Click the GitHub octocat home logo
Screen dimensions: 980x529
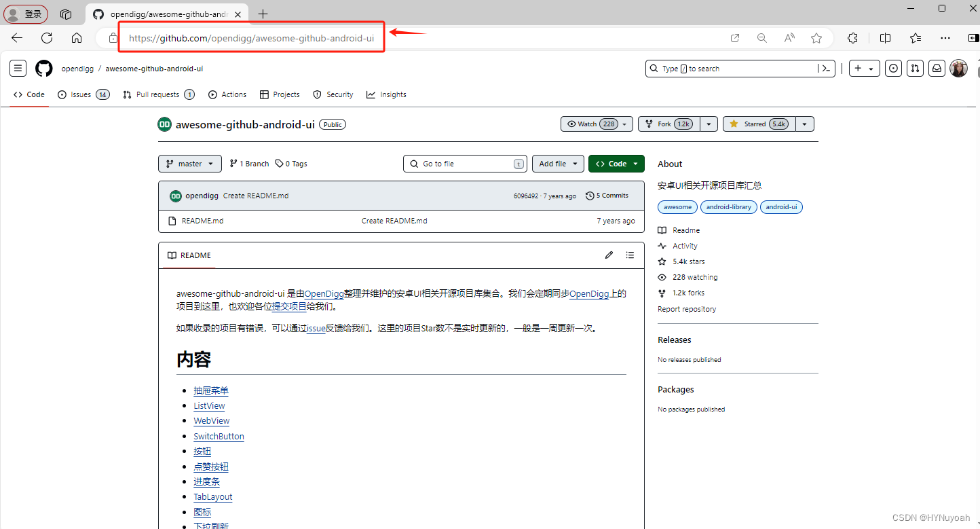tap(43, 68)
